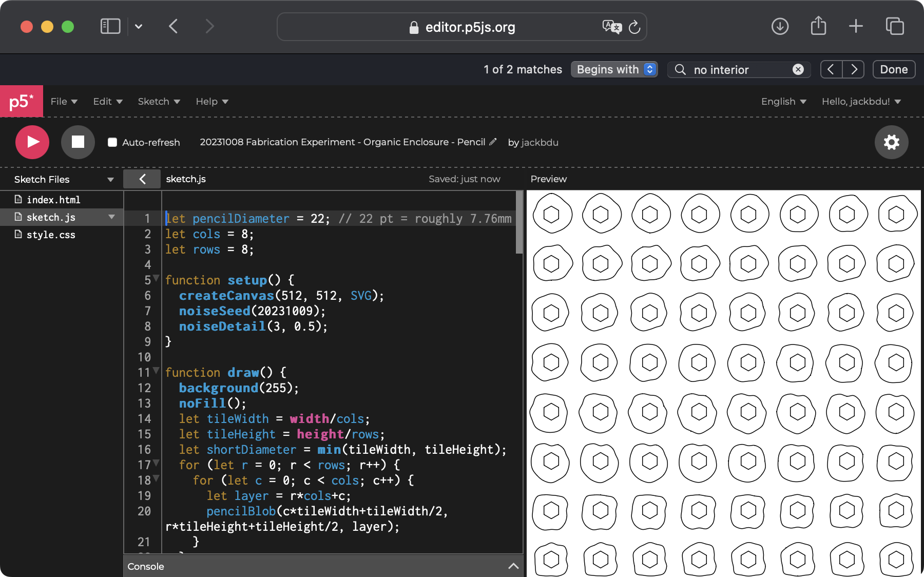This screenshot has width=924, height=577.
Task: Enable the Auto-refresh checkbox
Action: (112, 142)
